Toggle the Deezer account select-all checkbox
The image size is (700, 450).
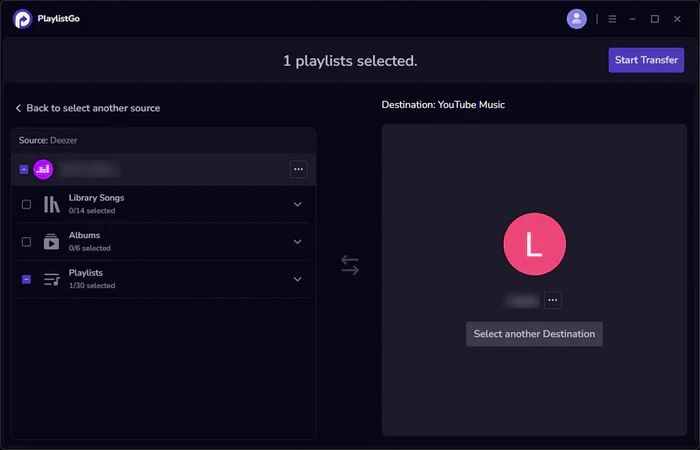click(24, 169)
